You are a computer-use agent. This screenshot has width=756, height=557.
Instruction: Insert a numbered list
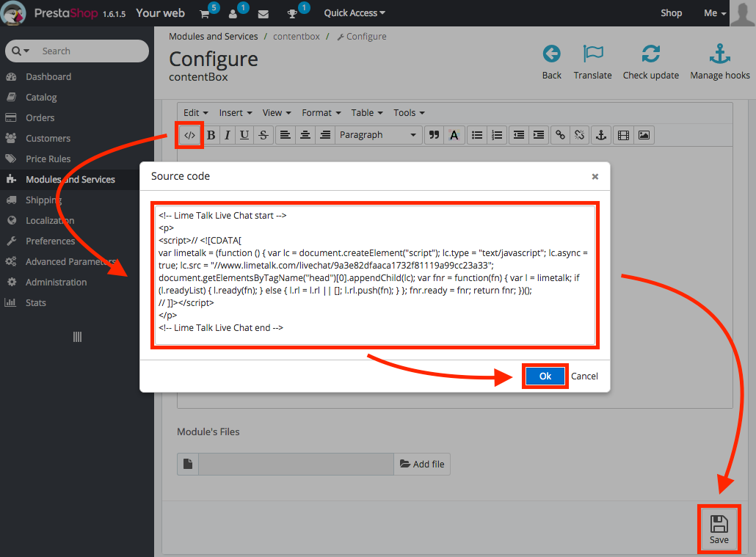[x=497, y=135]
